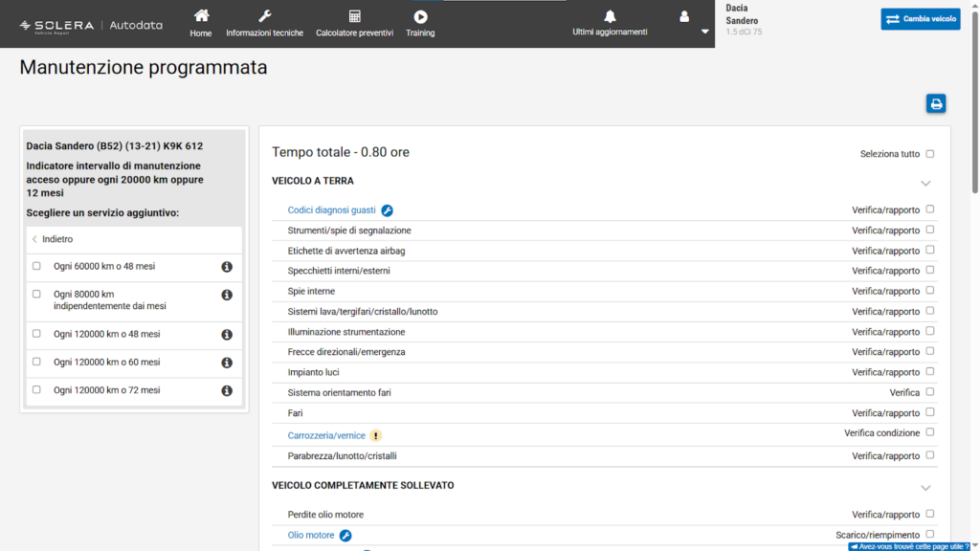
Task: Check the Specchietti interni/esterni checkbox
Action: point(930,270)
